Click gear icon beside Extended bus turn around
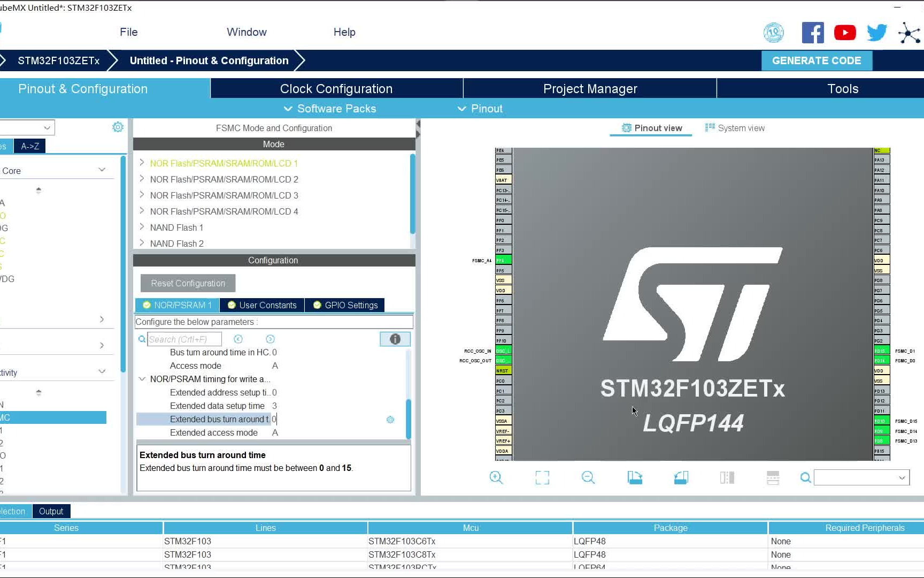Screen dimensions: 924x578 click(390, 420)
